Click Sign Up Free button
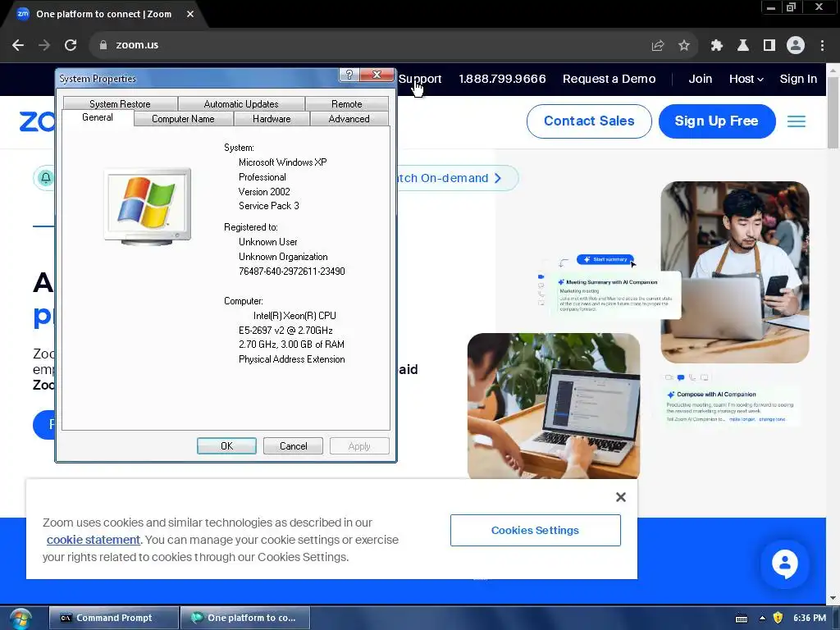 (x=717, y=121)
